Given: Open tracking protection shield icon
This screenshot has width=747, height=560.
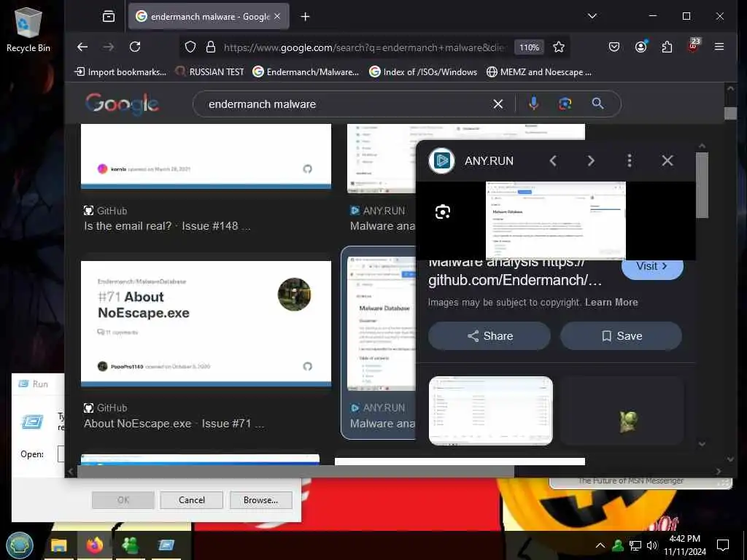Looking at the screenshot, I should 190,47.
